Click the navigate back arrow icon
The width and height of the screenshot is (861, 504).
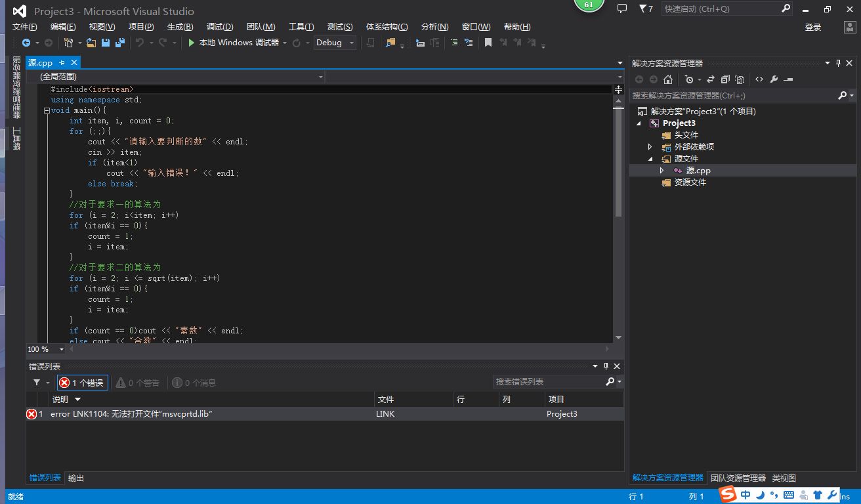click(26, 41)
